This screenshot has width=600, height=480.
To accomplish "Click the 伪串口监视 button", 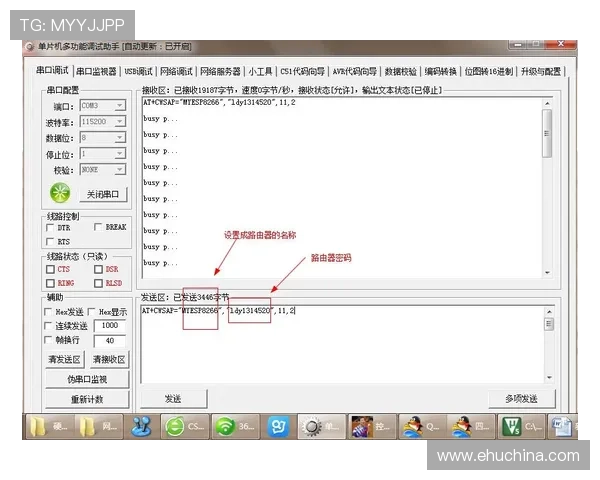I will click(87, 379).
